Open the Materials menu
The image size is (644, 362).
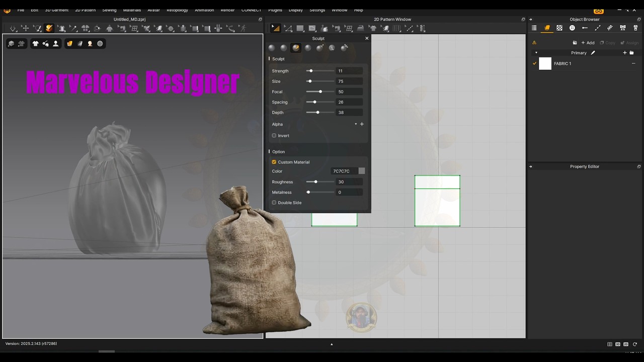(x=132, y=10)
